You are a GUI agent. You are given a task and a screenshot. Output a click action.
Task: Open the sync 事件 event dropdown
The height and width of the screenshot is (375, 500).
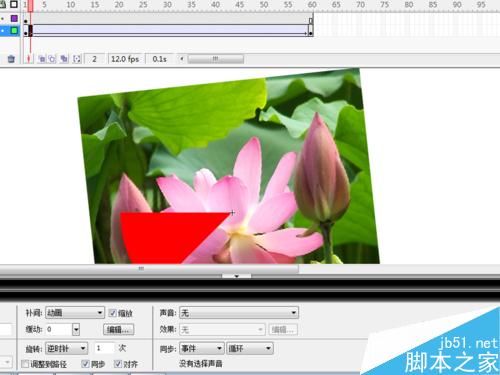[x=202, y=349]
